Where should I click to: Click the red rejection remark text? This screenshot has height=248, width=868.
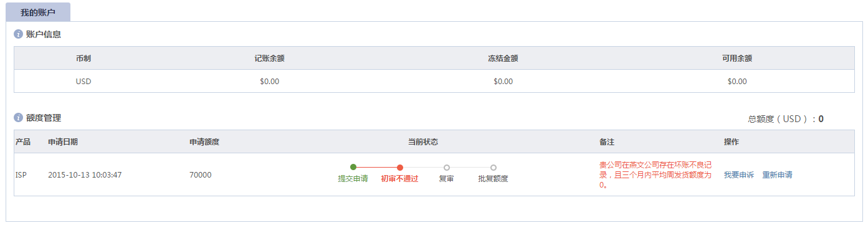(x=656, y=175)
